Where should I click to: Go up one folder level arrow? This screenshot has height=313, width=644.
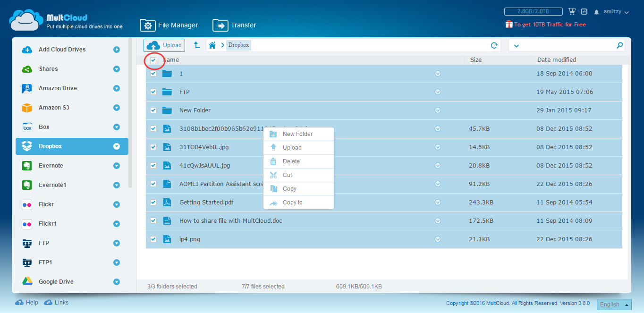pos(197,45)
